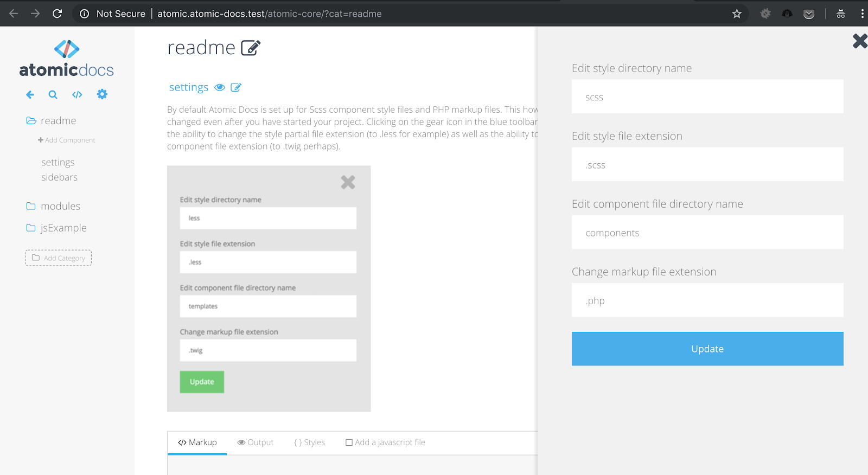Viewport: 868px width, 475px height.
Task: Click the green Update button in the image
Action: (x=202, y=382)
